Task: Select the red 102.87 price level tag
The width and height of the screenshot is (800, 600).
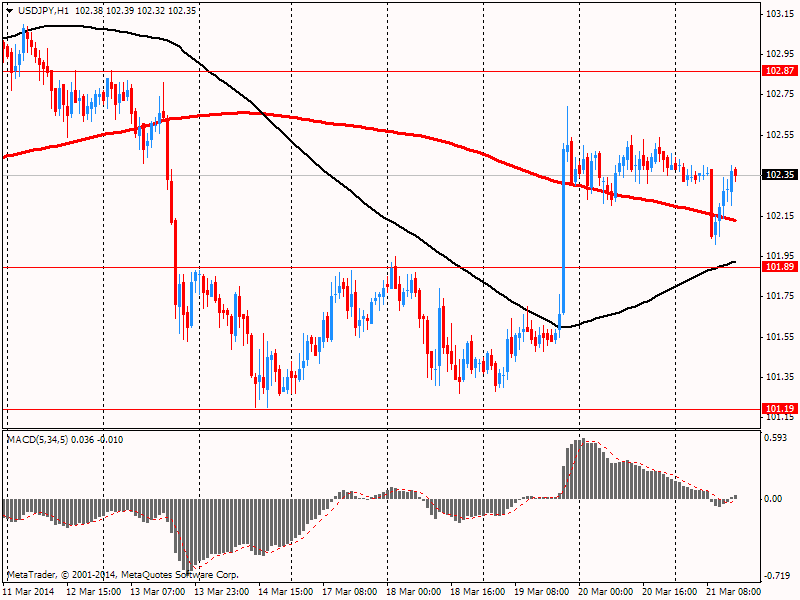Action: [780, 71]
